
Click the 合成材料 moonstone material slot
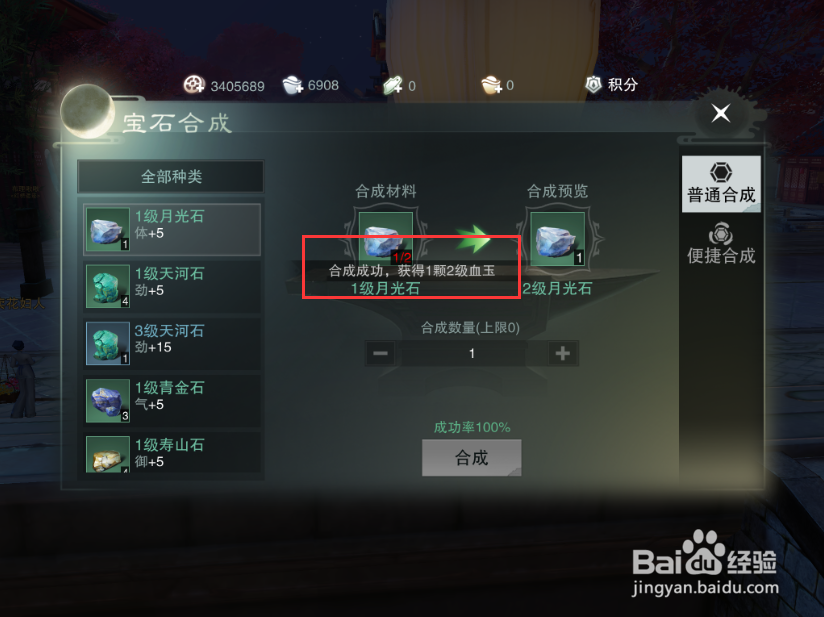[386, 238]
